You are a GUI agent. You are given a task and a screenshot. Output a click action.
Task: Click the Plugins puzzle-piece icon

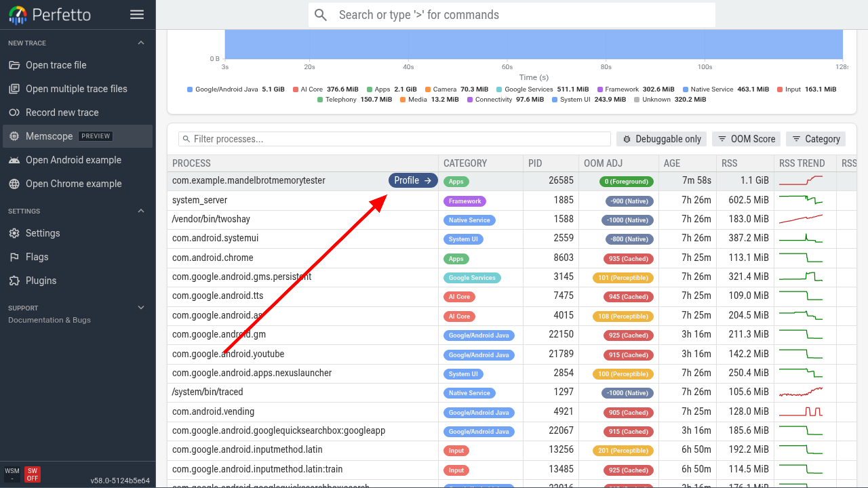click(14, 281)
